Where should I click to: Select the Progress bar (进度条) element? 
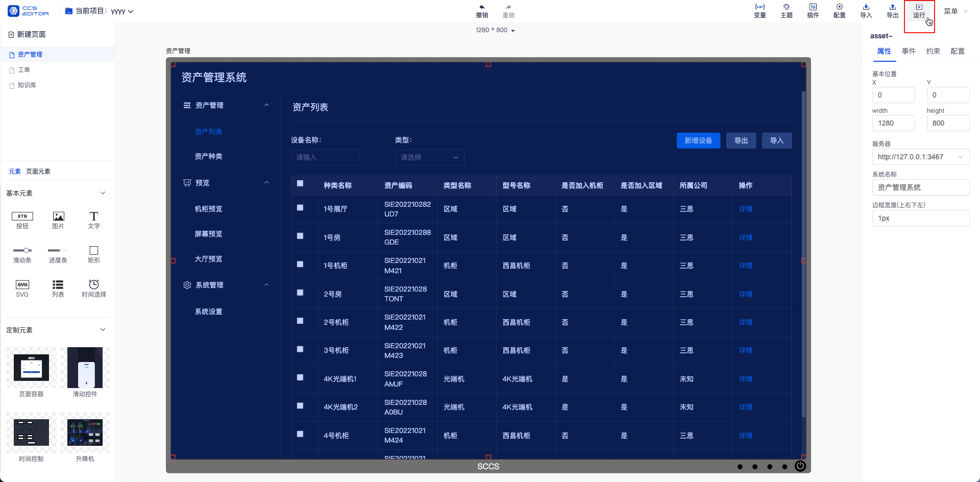click(58, 255)
